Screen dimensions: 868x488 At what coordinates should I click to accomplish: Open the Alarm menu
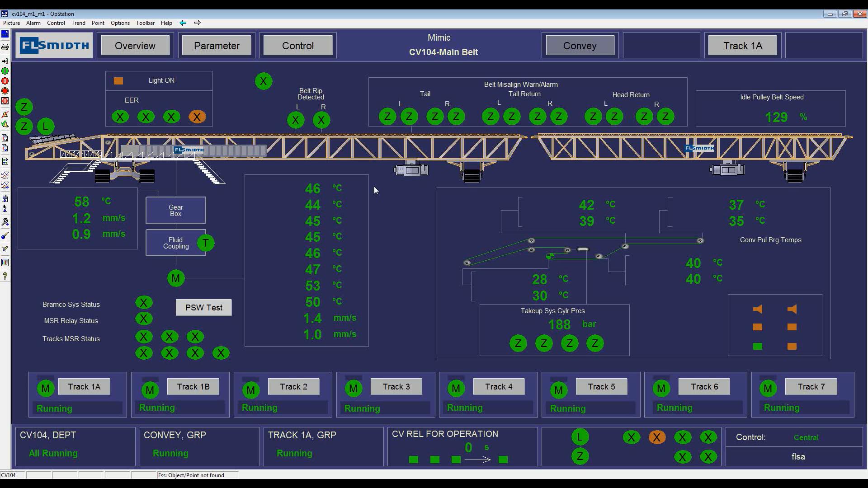pos(33,23)
